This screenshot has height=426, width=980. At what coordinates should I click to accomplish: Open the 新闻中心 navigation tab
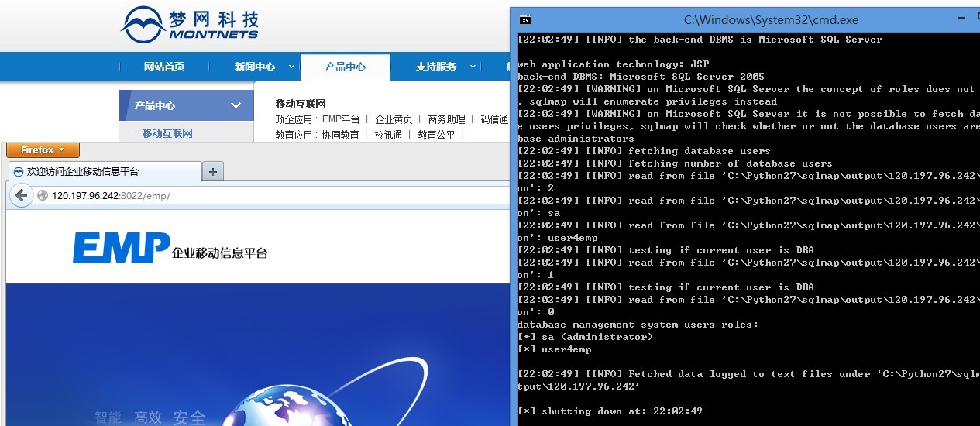point(255,67)
